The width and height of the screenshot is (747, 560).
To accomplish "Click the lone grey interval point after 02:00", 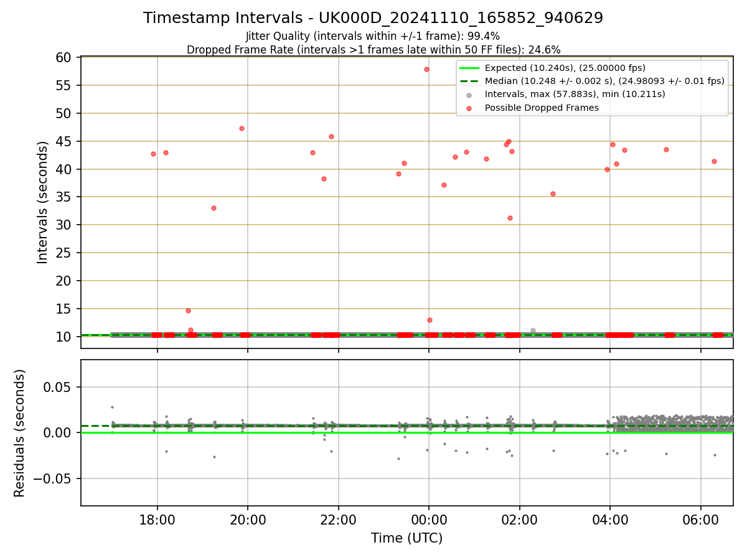I will click(533, 330).
